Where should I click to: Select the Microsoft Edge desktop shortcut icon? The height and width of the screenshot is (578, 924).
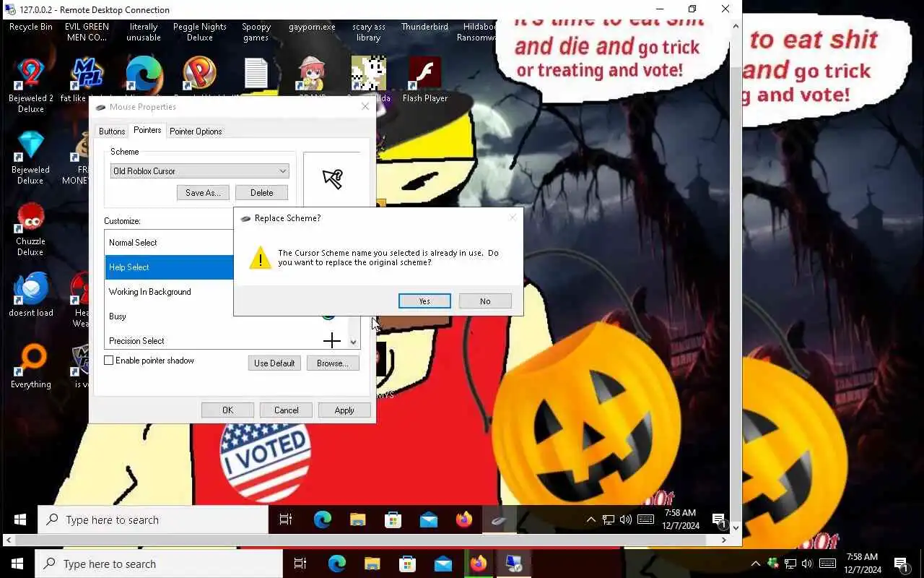[144, 74]
